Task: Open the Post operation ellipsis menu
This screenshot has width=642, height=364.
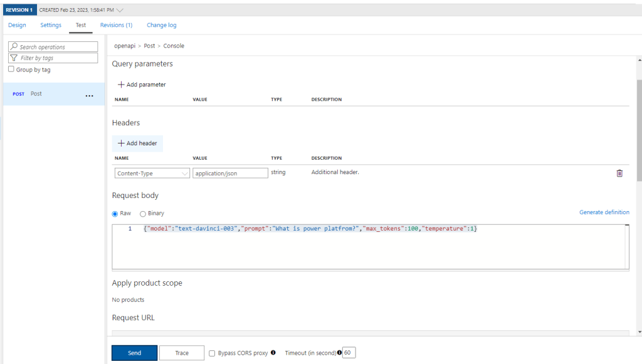Action: coord(89,95)
